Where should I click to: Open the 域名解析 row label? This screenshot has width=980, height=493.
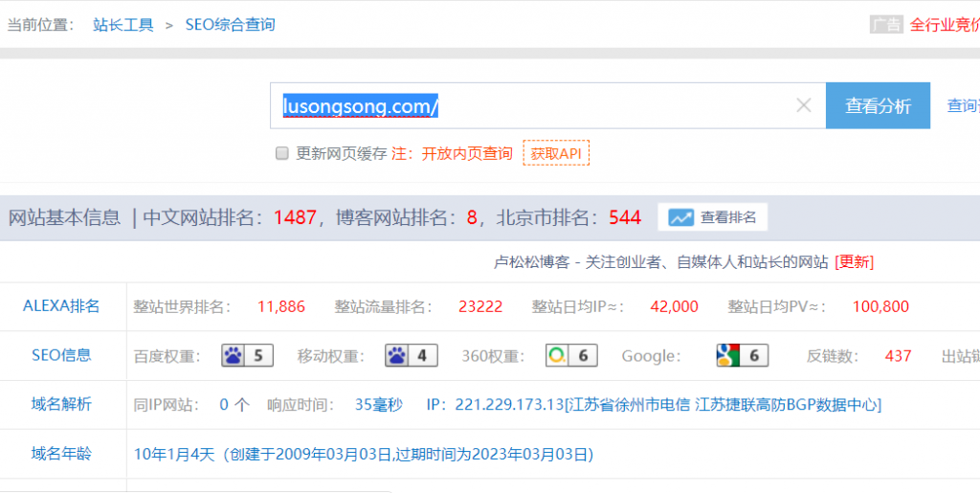(61, 404)
